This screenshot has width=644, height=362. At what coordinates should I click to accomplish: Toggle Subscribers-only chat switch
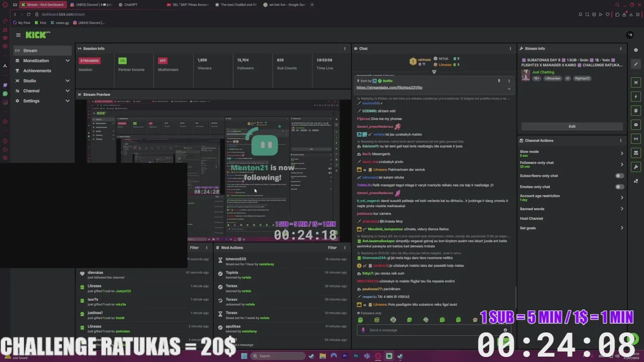(x=620, y=175)
